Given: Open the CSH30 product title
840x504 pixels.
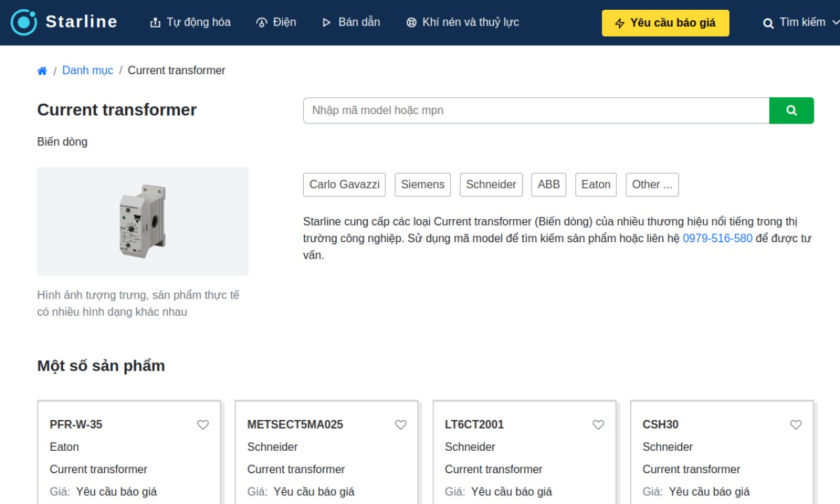Looking at the screenshot, I should tap(660, 425).
